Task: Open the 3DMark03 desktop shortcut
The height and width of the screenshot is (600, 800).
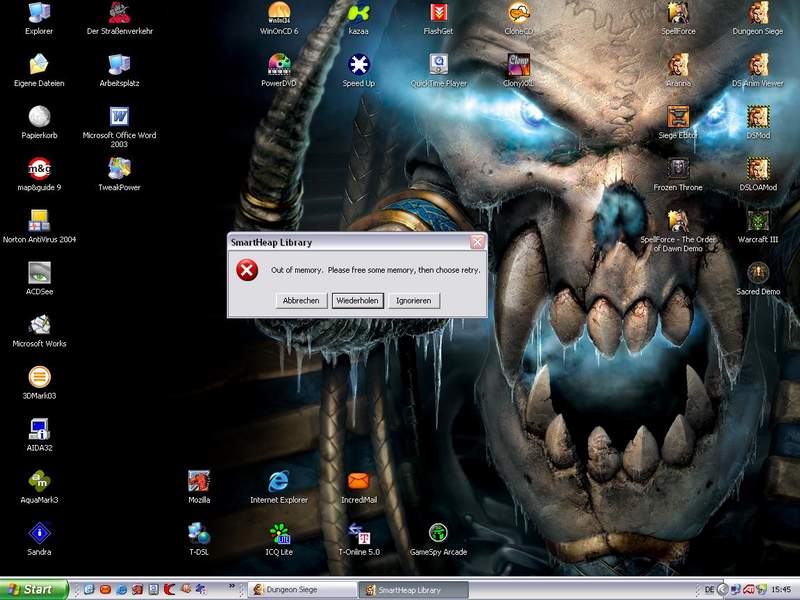Action: tap(40, 377)
